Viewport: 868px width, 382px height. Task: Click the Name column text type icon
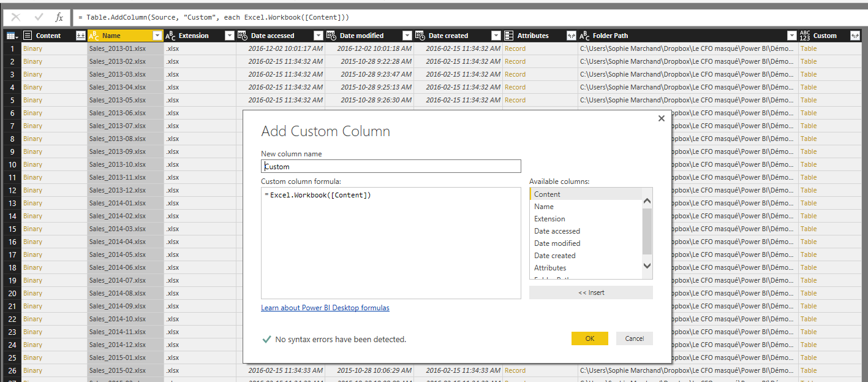click(94, 36)
